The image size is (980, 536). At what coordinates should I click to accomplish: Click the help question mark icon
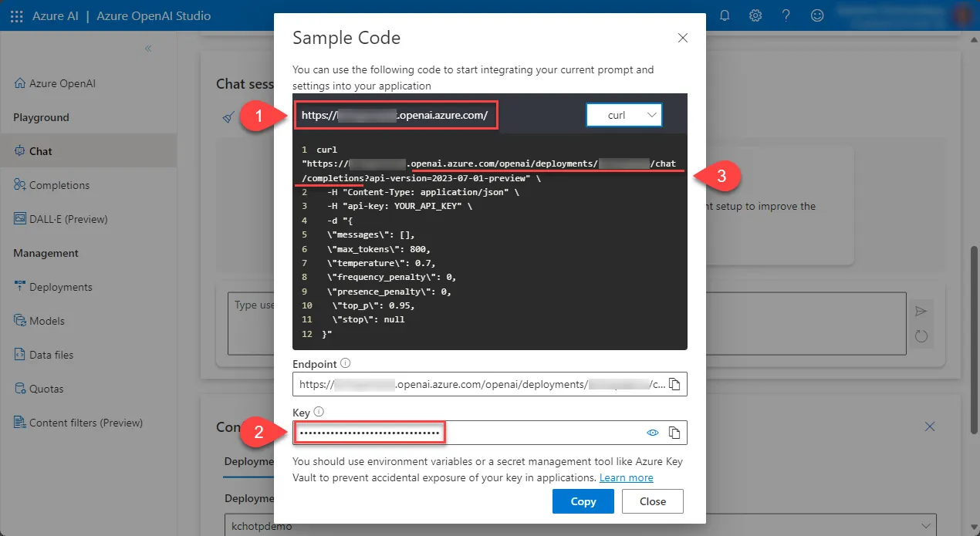[786, 15]
